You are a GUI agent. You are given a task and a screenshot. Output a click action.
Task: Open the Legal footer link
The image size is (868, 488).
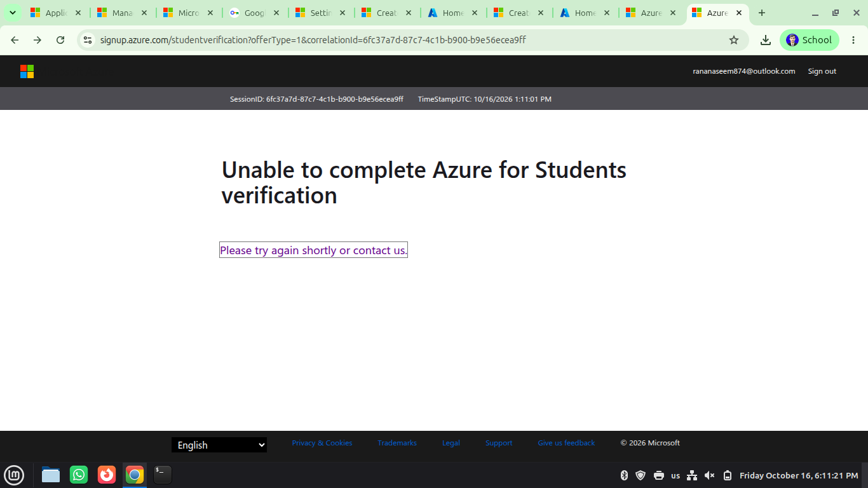[x=451, y=443]
